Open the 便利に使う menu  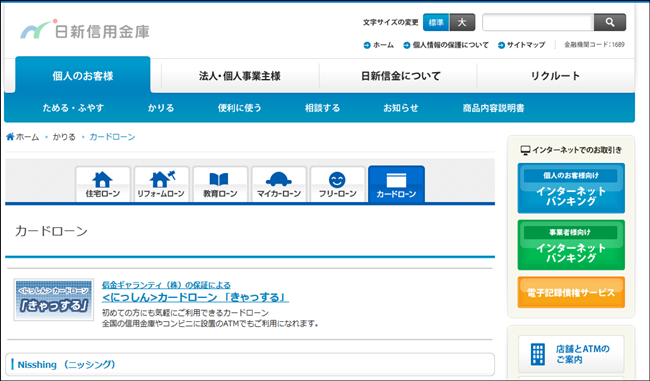[240, 108]
